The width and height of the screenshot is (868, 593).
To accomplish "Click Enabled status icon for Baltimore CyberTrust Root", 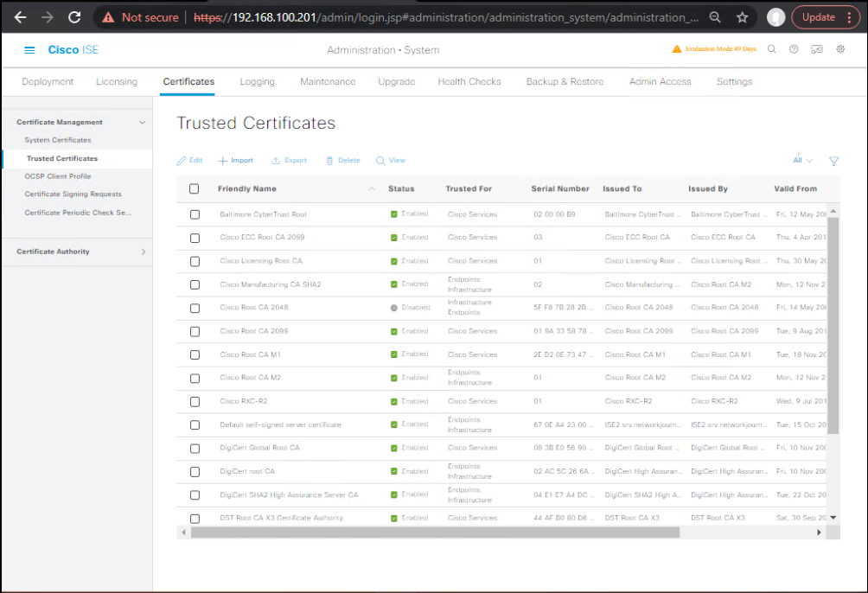I will tap(394, 214).
